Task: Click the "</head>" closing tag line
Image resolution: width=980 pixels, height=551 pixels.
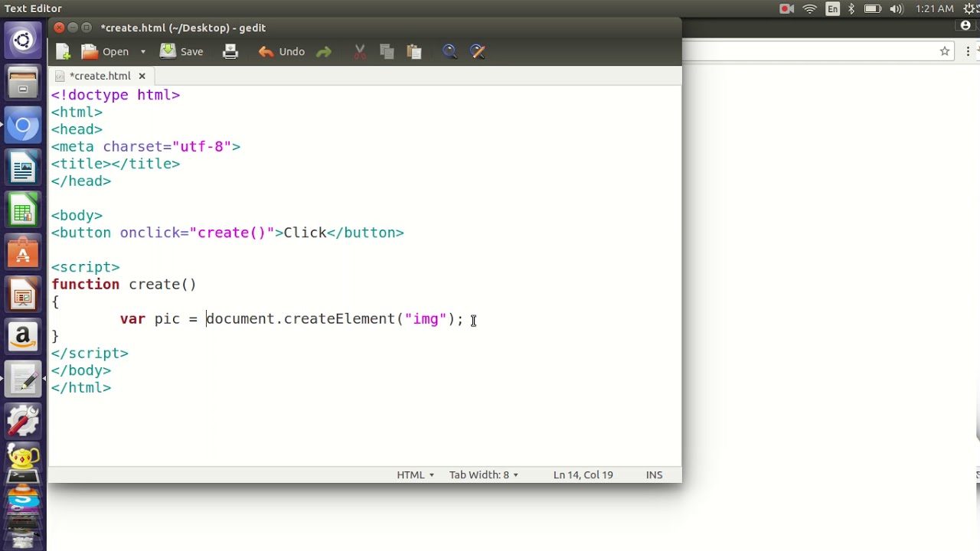Action: [81, 181]
